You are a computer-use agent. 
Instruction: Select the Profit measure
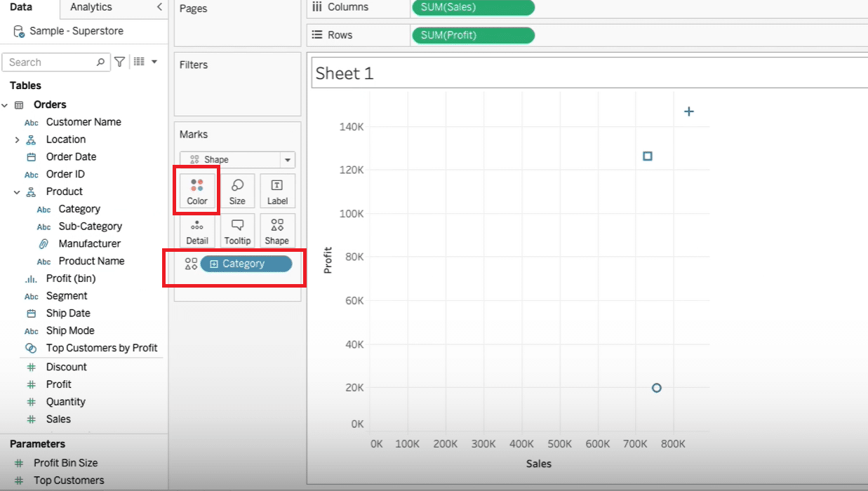pyautogui.click(x=59, y=384)
